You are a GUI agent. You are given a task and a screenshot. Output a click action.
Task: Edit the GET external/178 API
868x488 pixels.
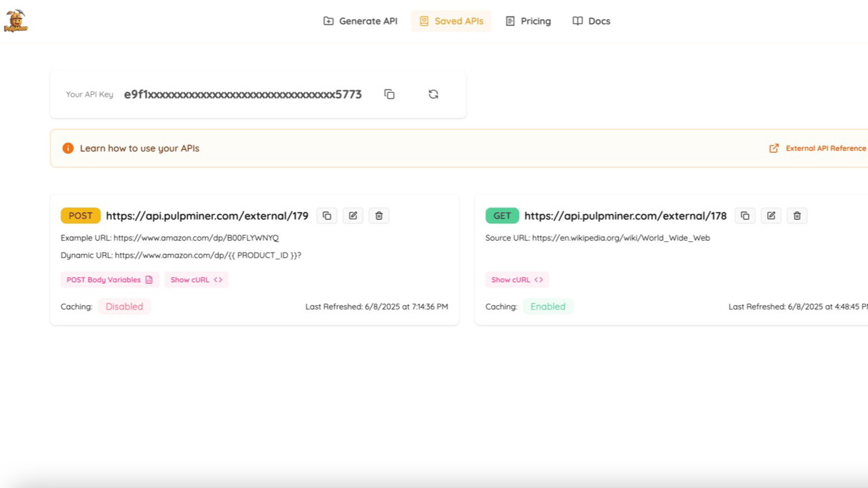pyautogui.click(x=771, y=216)
